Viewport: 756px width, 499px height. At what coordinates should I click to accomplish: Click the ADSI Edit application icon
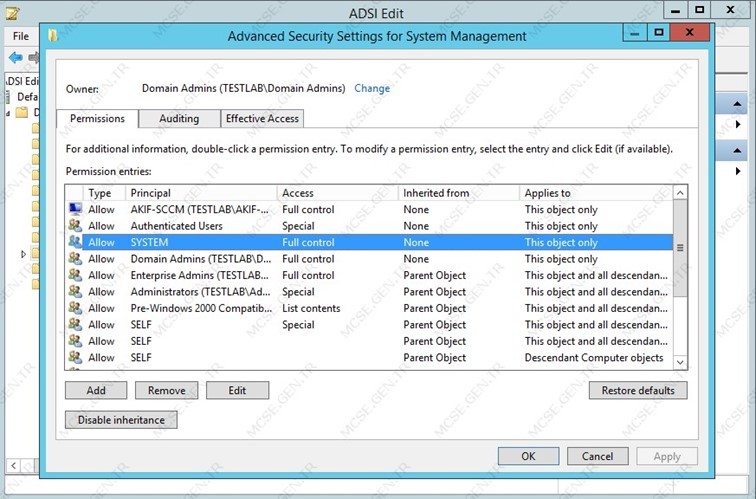pyautogui.click(x=13, y=13)
